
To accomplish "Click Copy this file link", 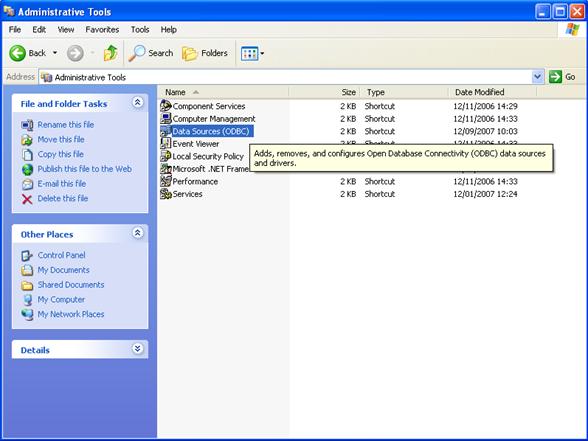I will click(60, 154).
